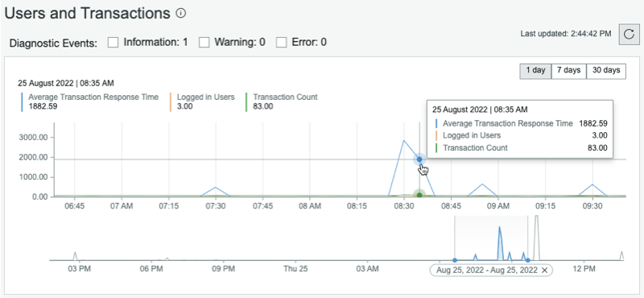Click the highlighted blue data point at 08:35
644x298 pixels.
(x=419, y=159)
